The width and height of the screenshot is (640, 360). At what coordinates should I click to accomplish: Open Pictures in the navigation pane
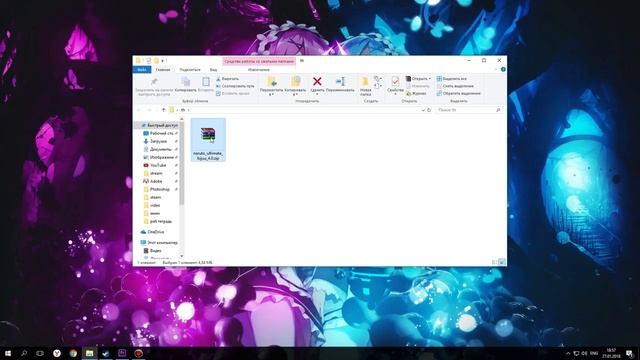click(x=160, y=157)
